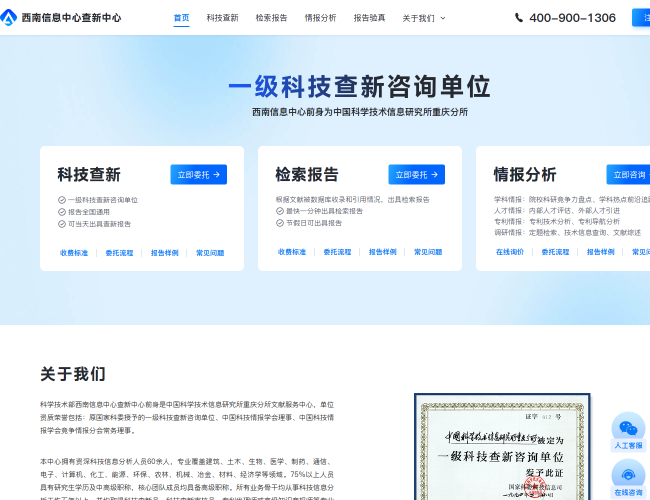
Task: Click the 关于我们 section heading
Action: tap(73, 374)
